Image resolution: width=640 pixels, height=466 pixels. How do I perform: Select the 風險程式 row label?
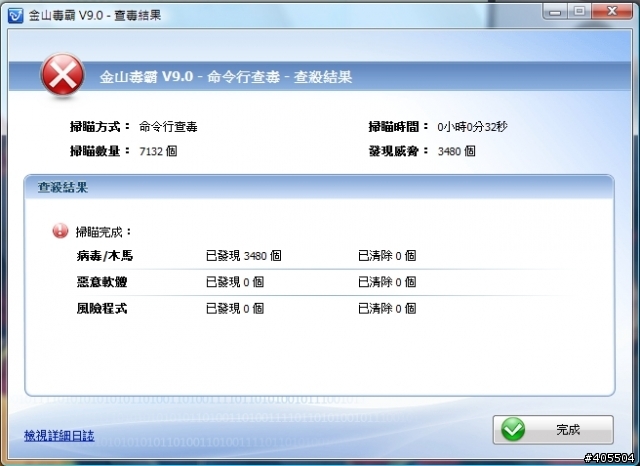point(102,308)
